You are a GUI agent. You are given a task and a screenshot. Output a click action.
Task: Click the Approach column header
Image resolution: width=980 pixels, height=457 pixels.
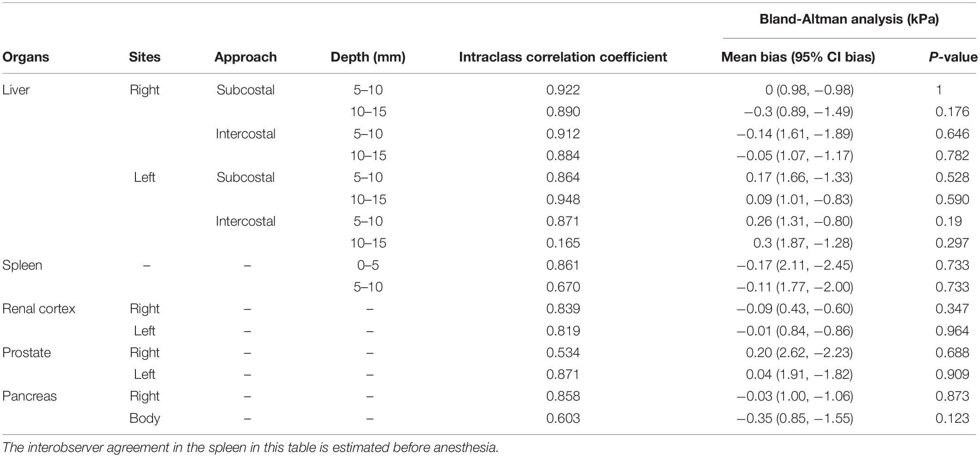[x=245, y=57]
